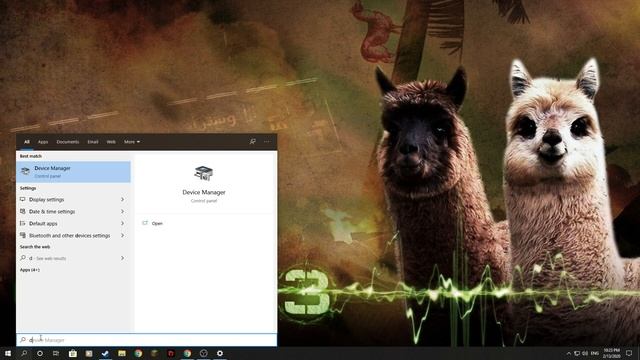
Task: Click the icon next to Default apps
Action: pos(22,223)
